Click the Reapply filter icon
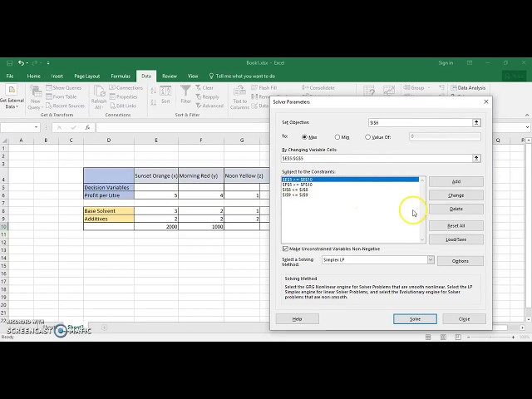 [199, 96]
